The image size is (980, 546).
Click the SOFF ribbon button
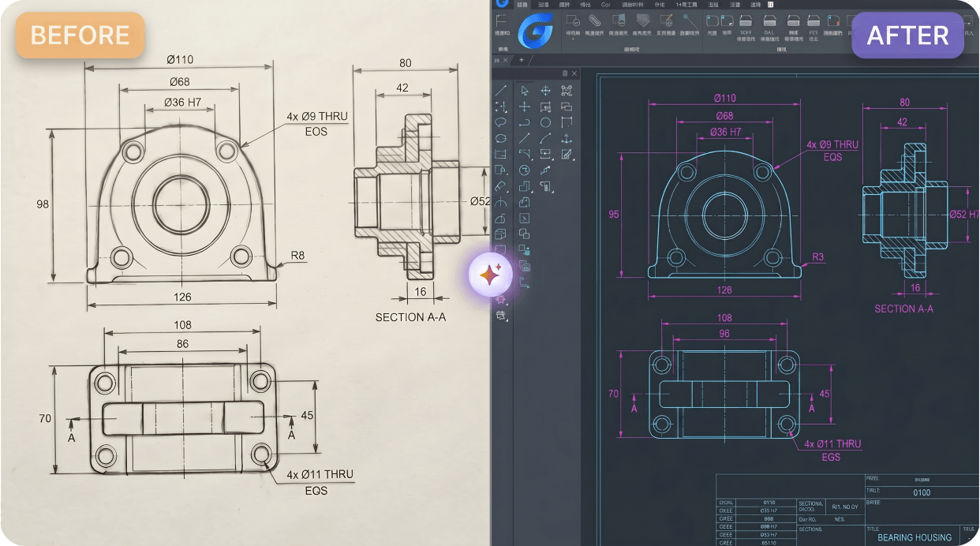tap(746, 26)
